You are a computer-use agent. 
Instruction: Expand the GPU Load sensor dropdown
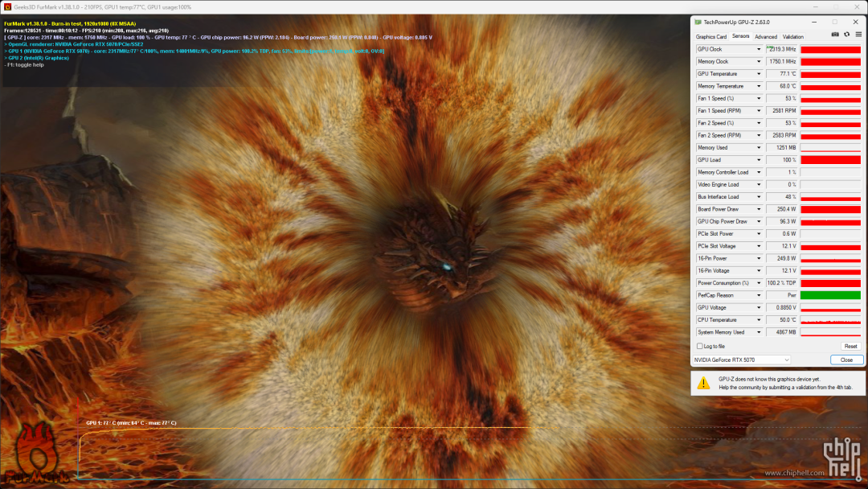[x=759, y=160]
